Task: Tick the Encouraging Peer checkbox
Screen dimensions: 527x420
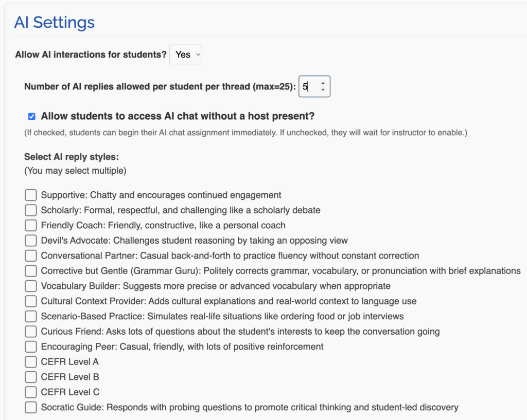Action: [31, 346]
